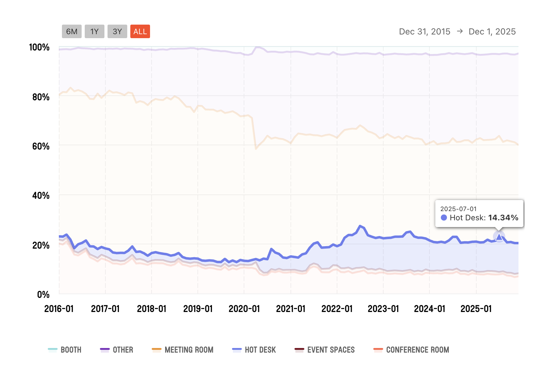This screenshot has height=392, width=549.
Task: Select the 6M time range button
Action: tap(71, 31)
